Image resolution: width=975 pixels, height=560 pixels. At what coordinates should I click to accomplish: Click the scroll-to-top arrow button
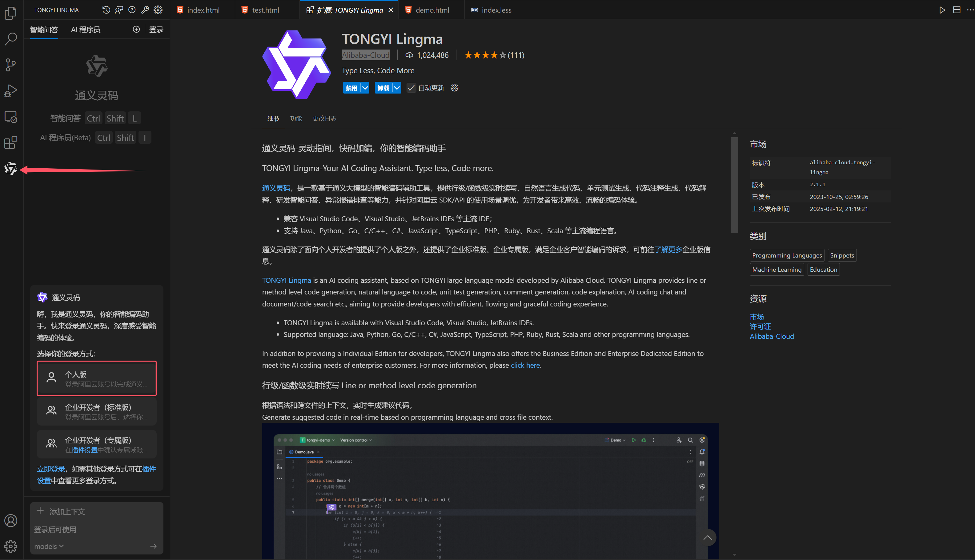point(707,538)
